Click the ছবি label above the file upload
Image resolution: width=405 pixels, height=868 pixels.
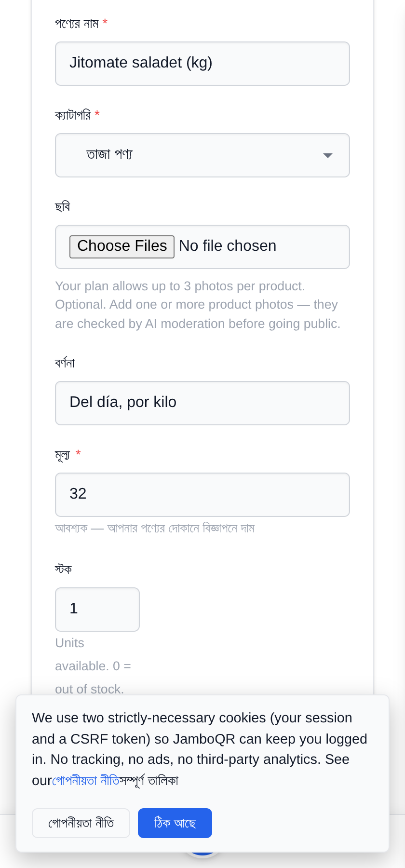coord(63,207)
